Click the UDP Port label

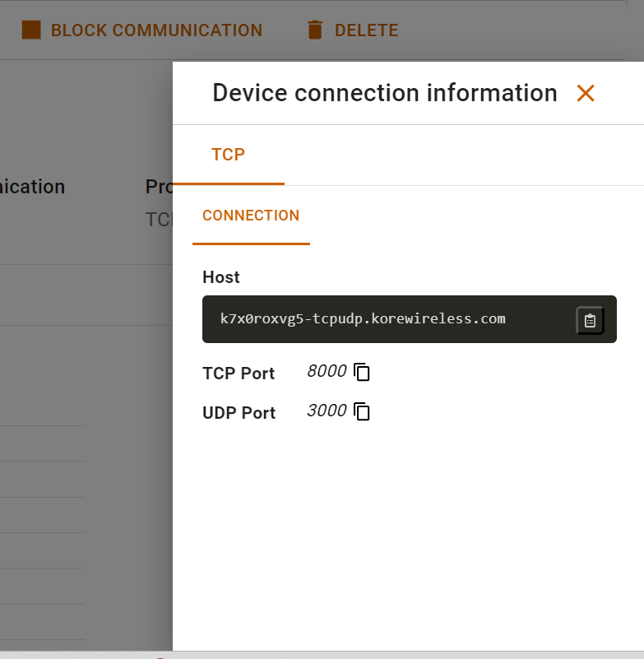point(239,413)
